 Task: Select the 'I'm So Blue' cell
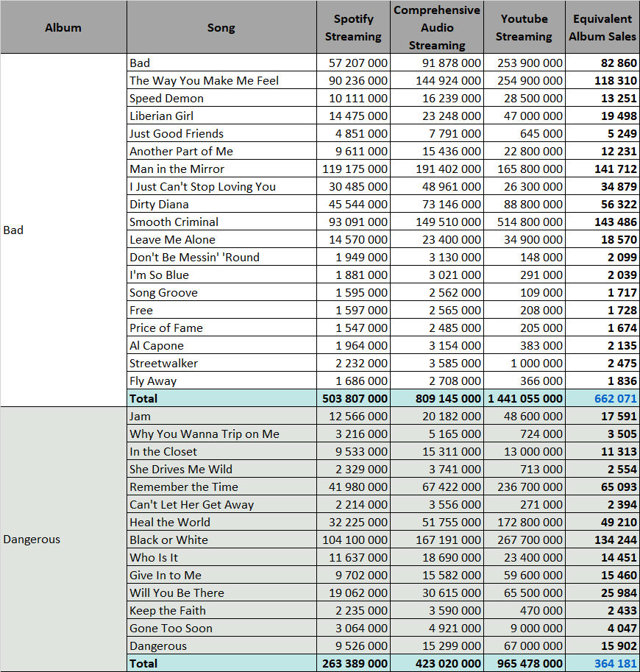click(221, 275)
